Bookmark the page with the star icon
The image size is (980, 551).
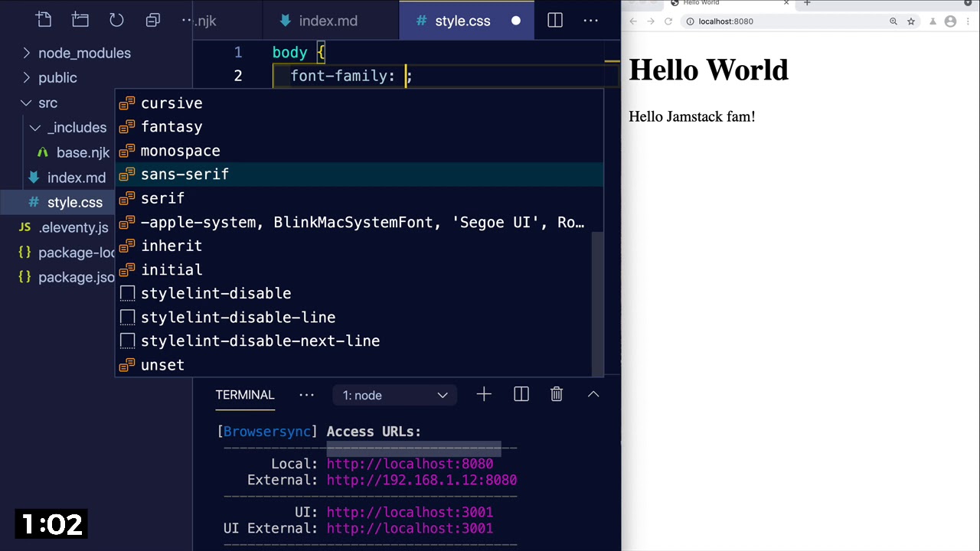[x=911, y=21]
